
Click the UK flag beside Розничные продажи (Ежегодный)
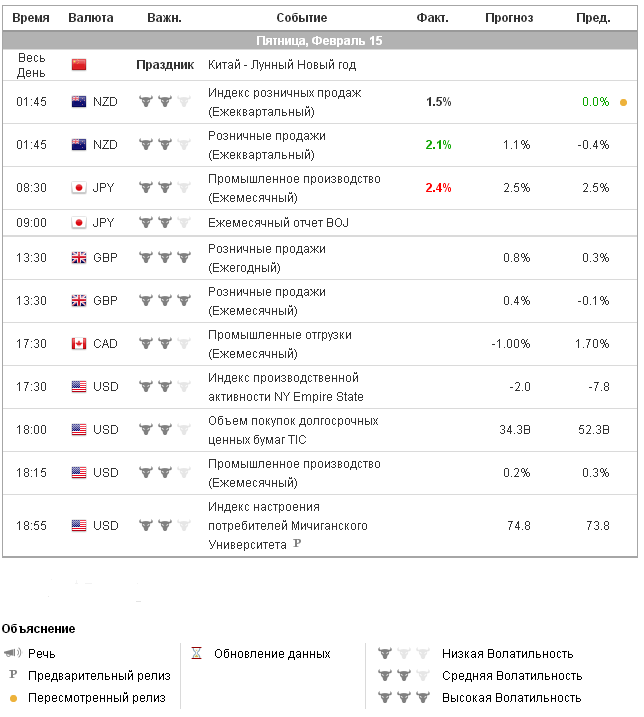pos(79,258)
